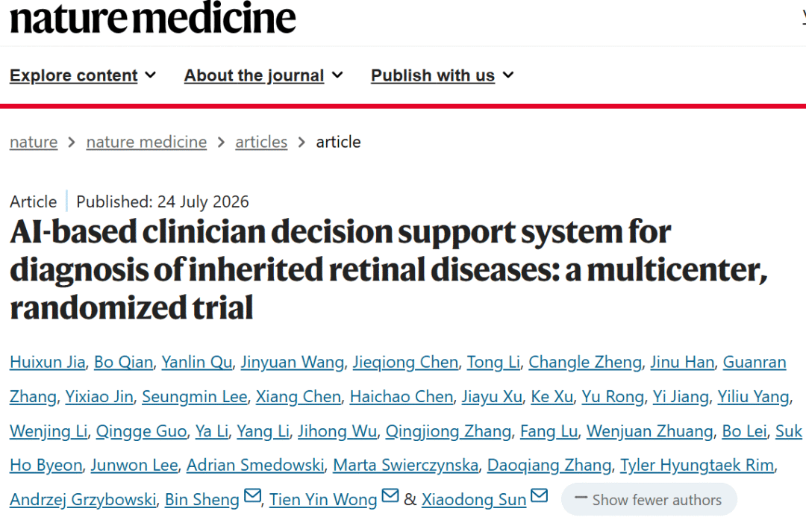The image size is (806, 532).
Task: Expand the Explore content dropdown chevron
Action: (150, 75)
